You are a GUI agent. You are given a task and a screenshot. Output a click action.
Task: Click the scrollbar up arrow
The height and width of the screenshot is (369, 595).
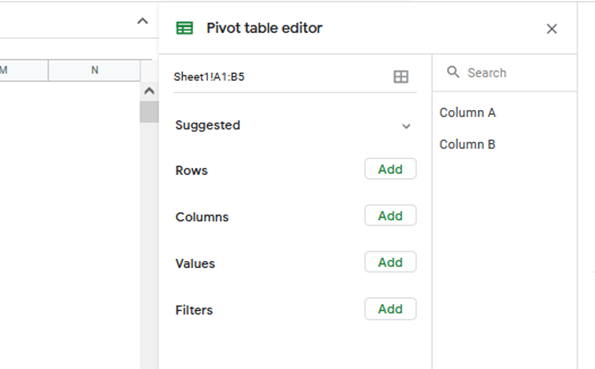click(x=149, y=91)
